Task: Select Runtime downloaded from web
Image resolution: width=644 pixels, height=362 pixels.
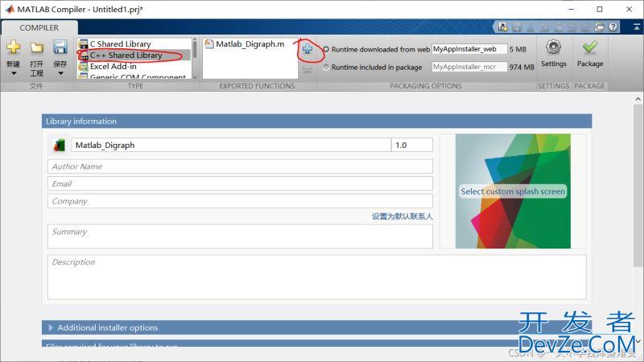Action: click(326, 49)
